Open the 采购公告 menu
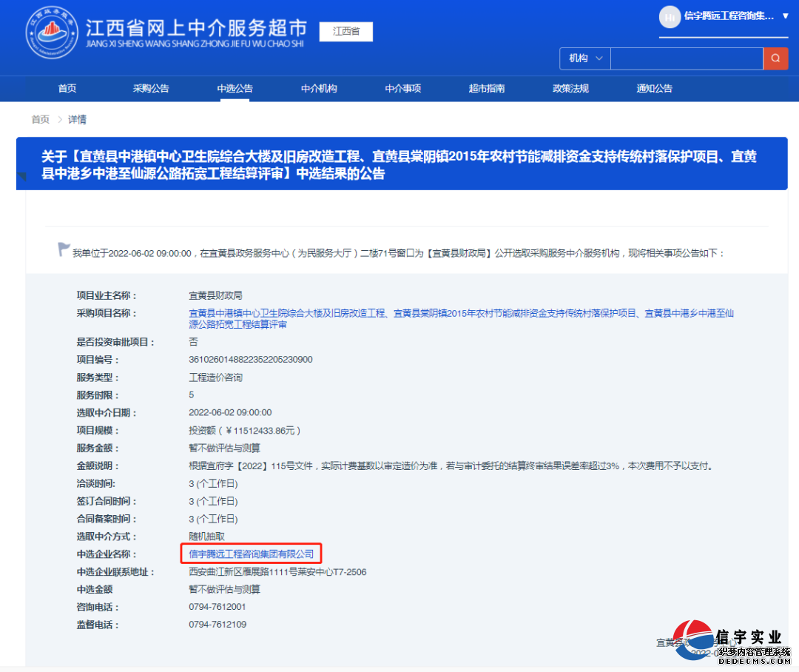The height and width of the screenshot is (672, 799). [151, 88]
